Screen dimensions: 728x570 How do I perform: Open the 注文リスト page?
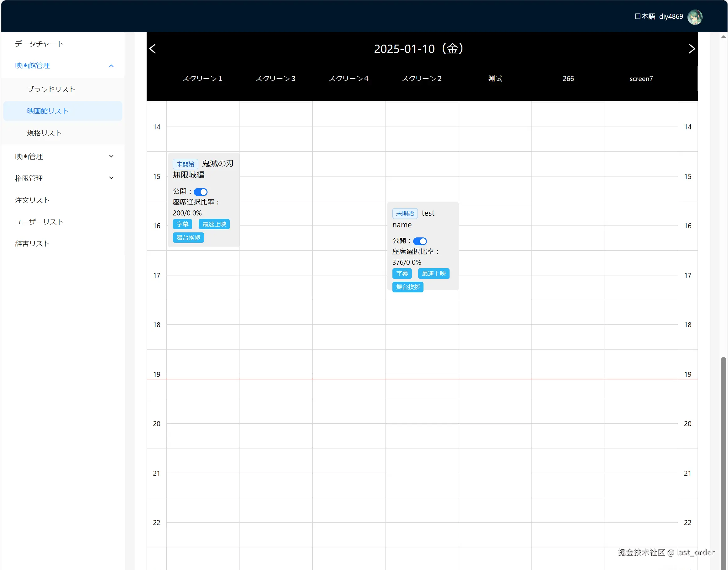[32, 200]
